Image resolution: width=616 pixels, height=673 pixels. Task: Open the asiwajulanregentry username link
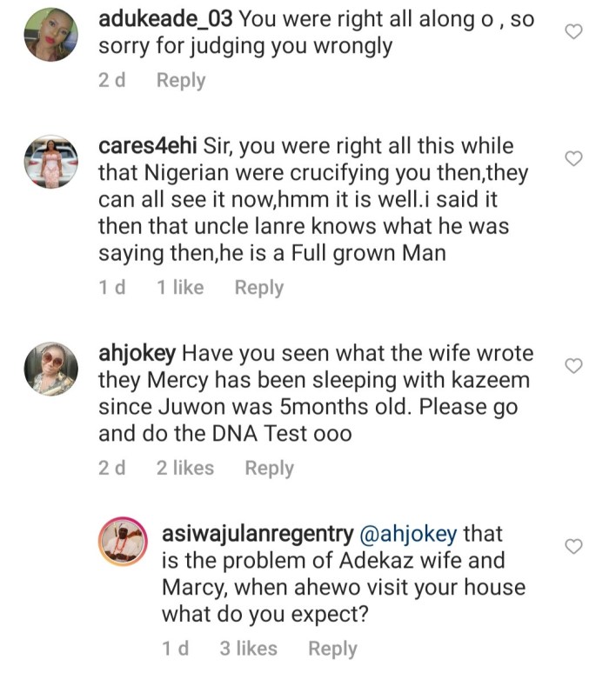point(258,534)
